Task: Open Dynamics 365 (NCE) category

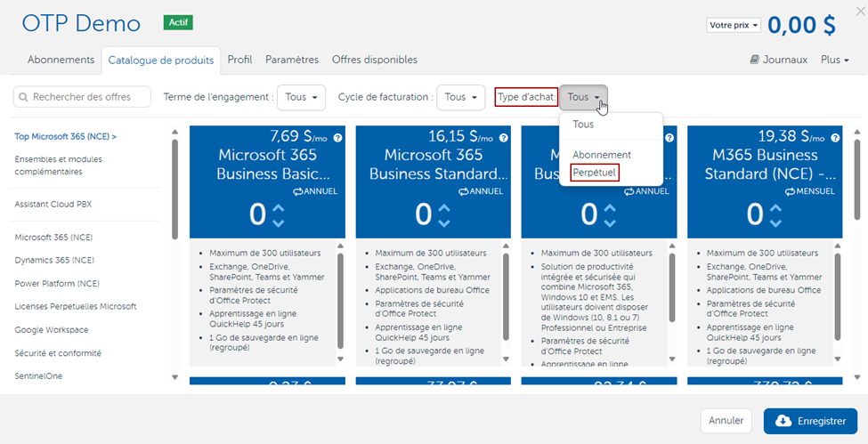Action: point(54,260)
